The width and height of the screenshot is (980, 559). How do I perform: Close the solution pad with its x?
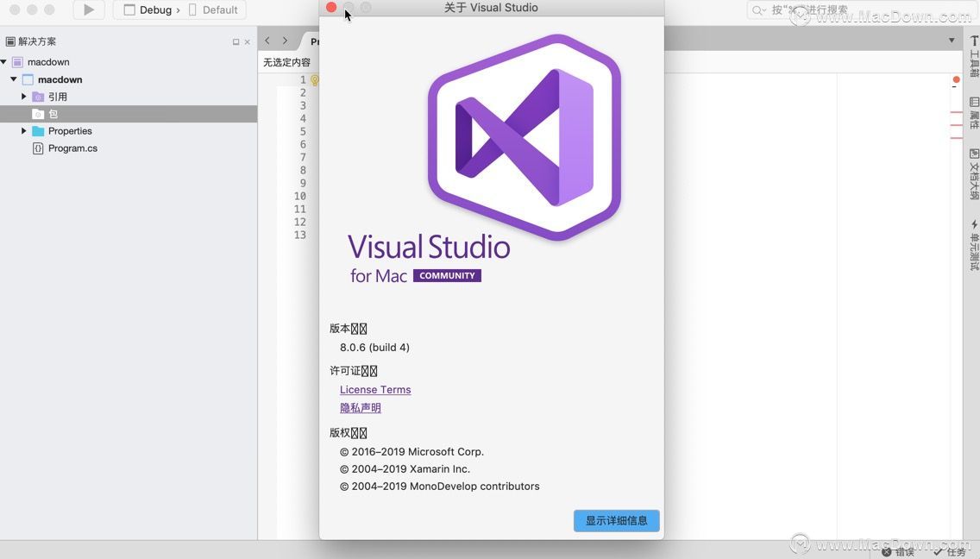coord(248,42)
